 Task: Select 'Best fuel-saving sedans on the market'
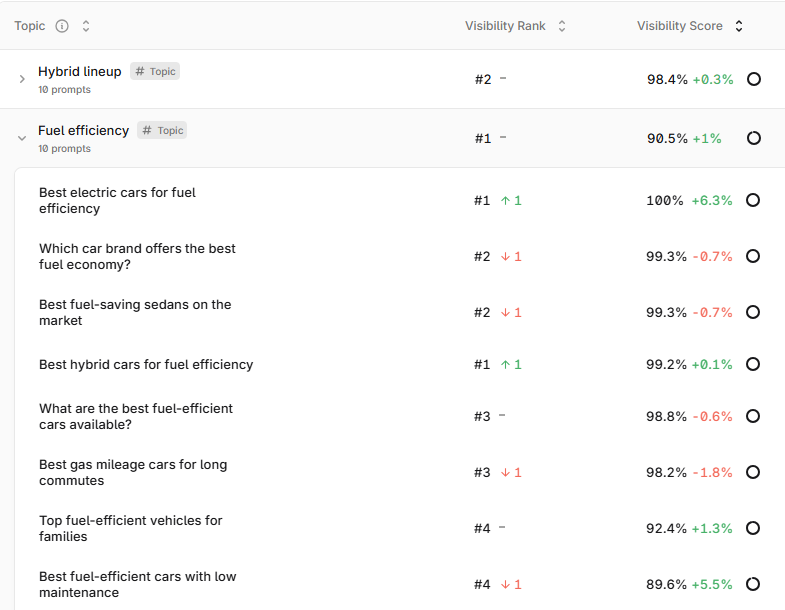point(135,313)
